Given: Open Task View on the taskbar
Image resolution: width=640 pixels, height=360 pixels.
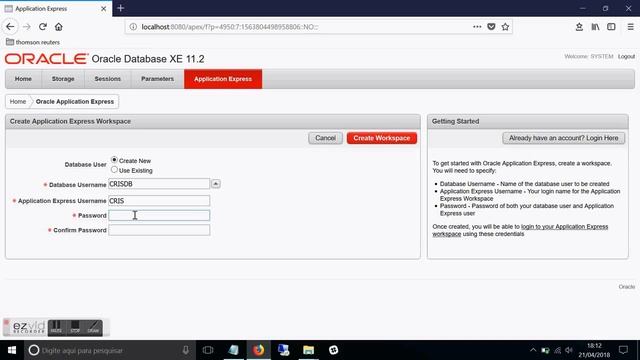Looking at the screenshot, I should pyautogui.click(x=208, y=350).
